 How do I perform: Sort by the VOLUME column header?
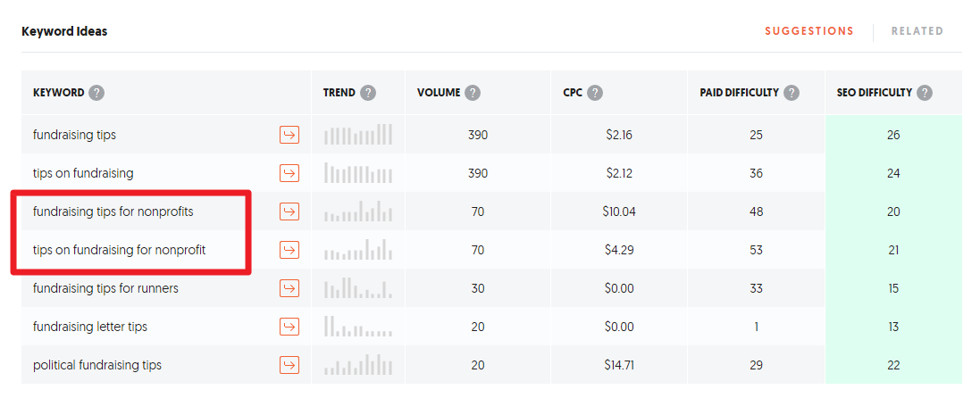439,93
